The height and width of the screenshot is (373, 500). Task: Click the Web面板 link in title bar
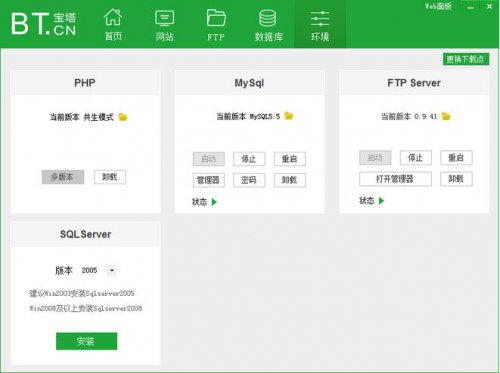tap(438, 6)
